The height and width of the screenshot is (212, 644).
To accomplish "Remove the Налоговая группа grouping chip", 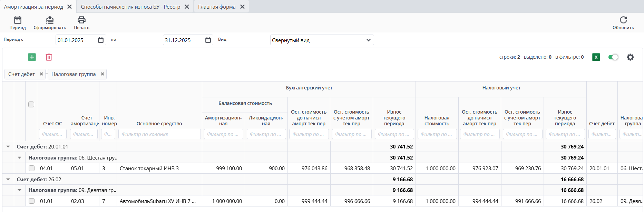I will (103, 74).
